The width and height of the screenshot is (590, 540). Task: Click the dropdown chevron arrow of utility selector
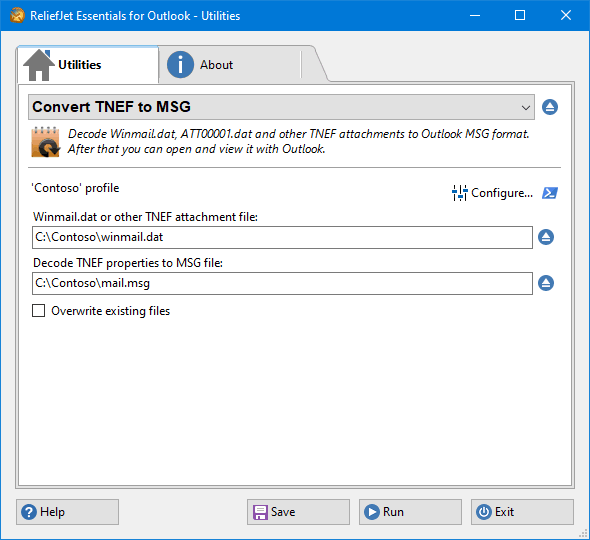526,108
